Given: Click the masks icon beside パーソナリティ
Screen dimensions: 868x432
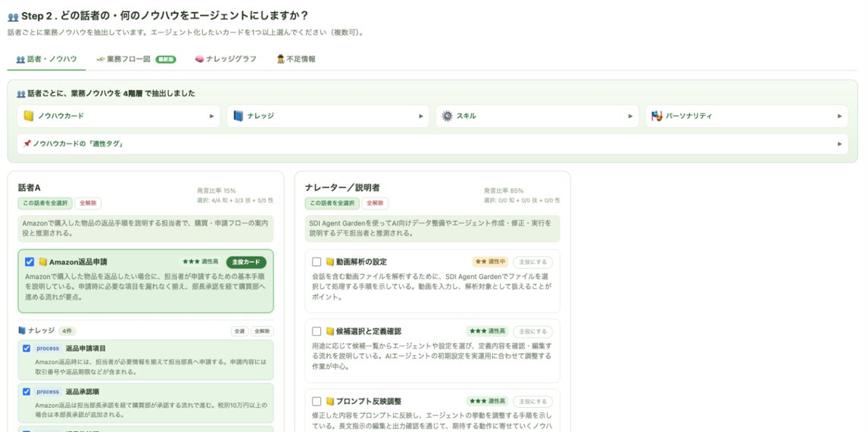Looking at the screenshot, I should pyautogui.click(x=657, y=117).
